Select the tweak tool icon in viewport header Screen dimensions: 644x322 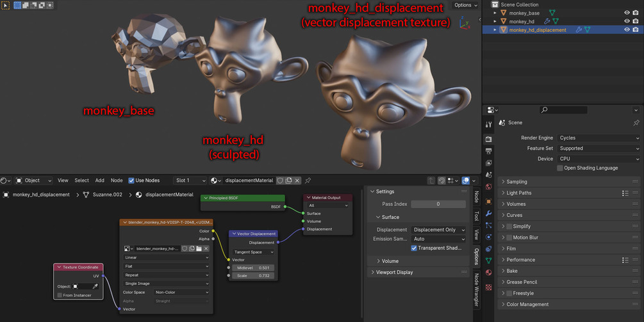(5, 5)
